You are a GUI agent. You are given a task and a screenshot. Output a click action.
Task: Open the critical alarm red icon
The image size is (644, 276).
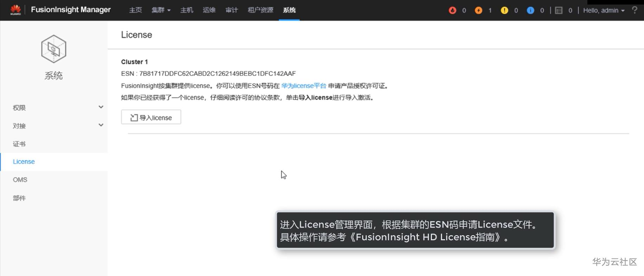point(452,10)
